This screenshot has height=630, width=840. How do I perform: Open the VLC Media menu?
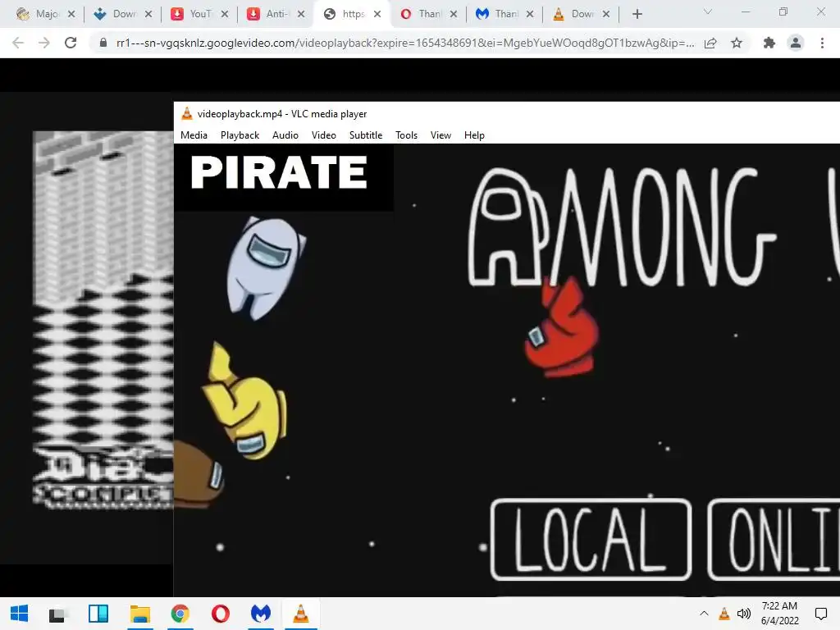[194, 135]
